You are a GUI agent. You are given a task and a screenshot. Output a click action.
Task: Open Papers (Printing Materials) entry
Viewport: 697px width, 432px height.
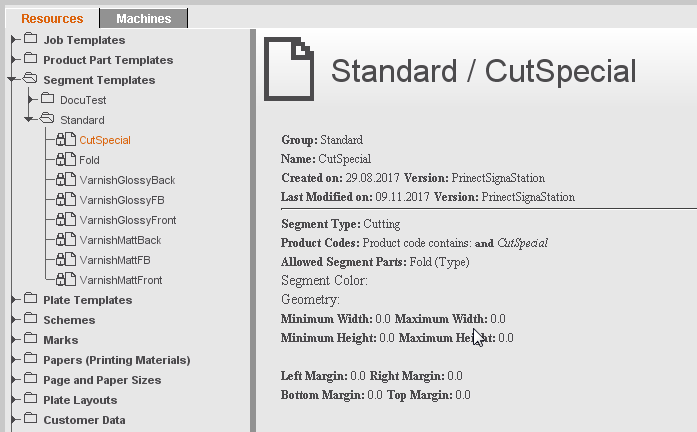pyautogui.click(x=116, y=360)
